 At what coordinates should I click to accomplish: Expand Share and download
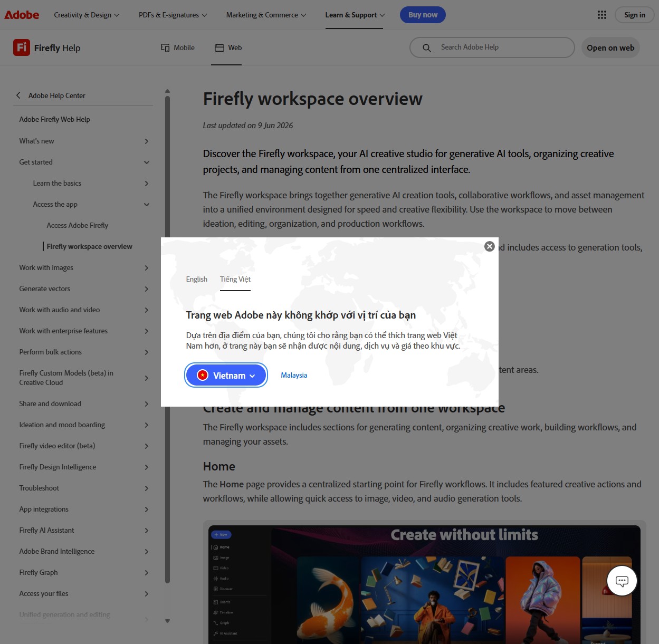tap(147, 403)
